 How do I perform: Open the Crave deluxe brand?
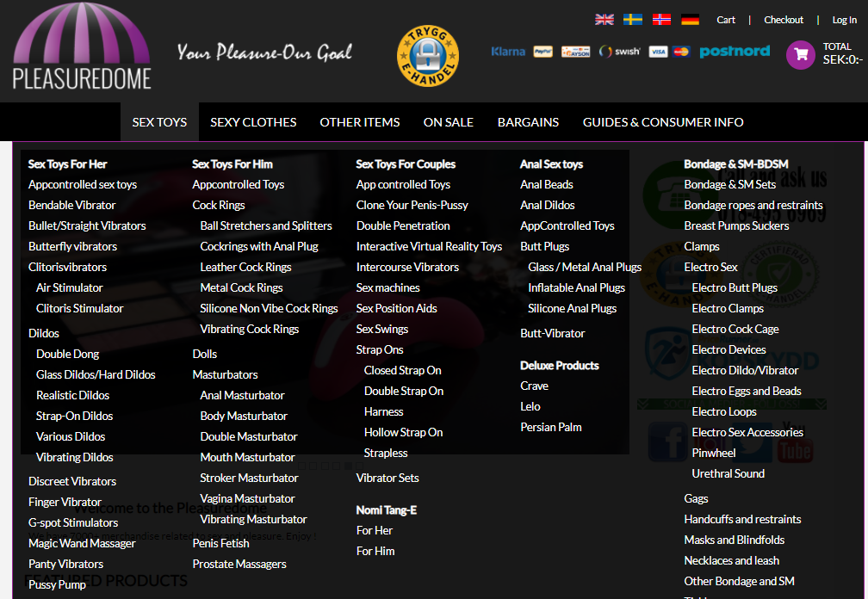(x=534, y=386)
